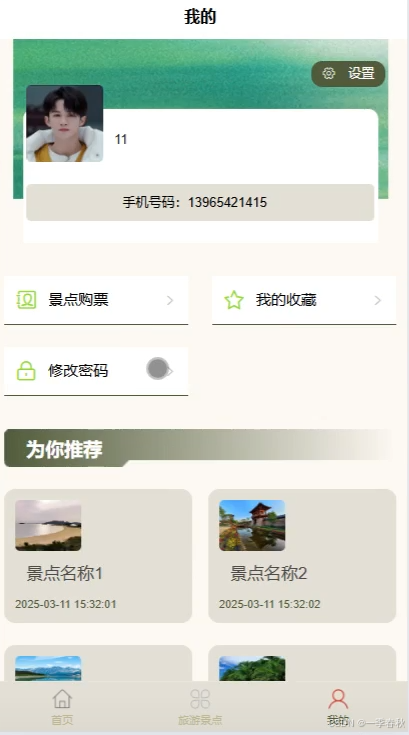Expand the 景点购票 chevron arrow
409x735 pixels.
(170, 300)
